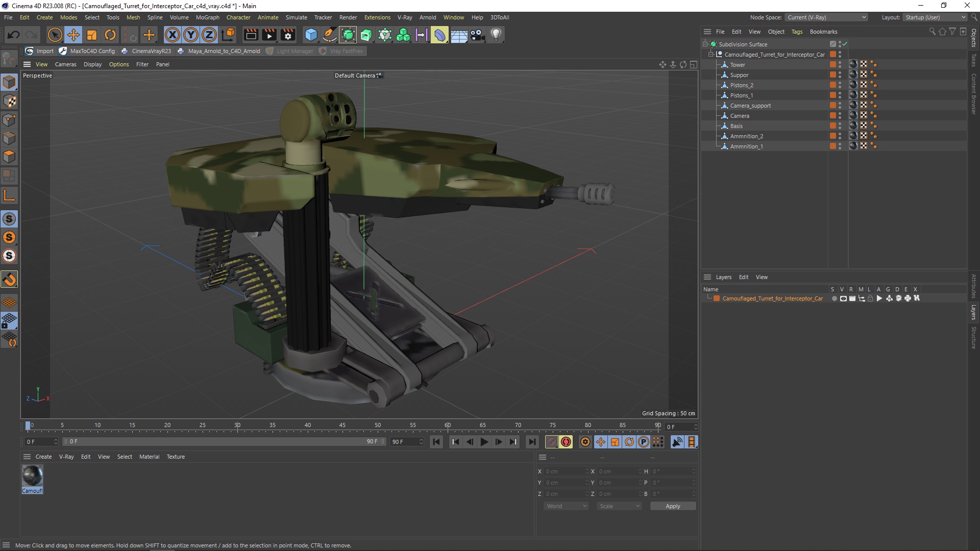Select the Live Selection tool
This screenshot has height=551, width=980.
[55, 35]
